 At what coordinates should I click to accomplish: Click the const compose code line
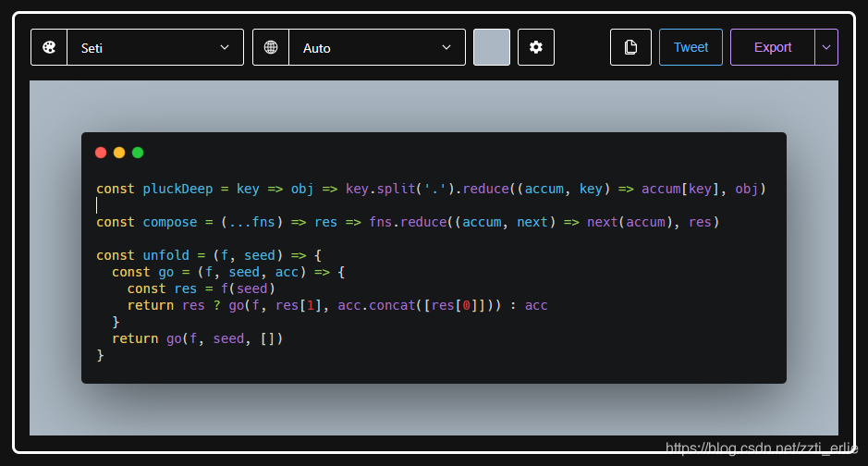pyautogui.click(x=407, y=222)
